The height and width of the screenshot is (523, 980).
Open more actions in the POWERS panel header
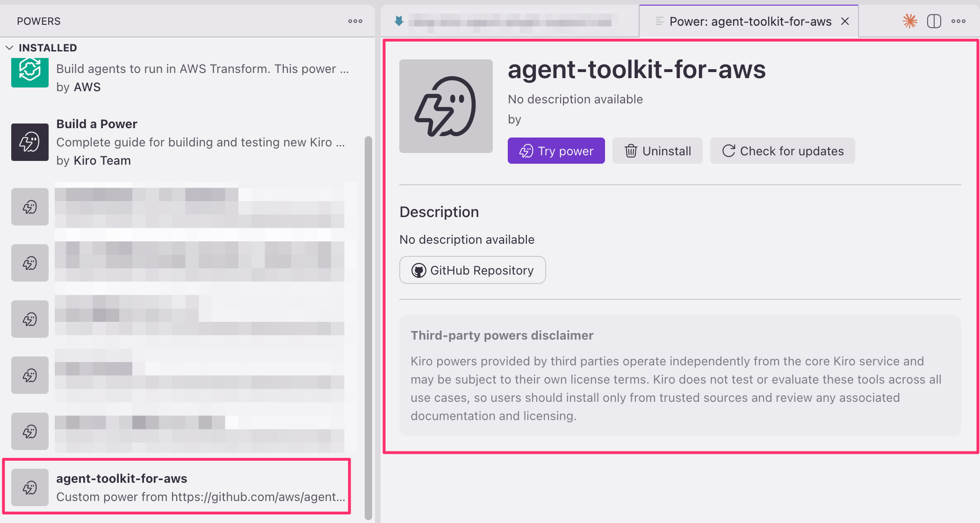(355, 21)
